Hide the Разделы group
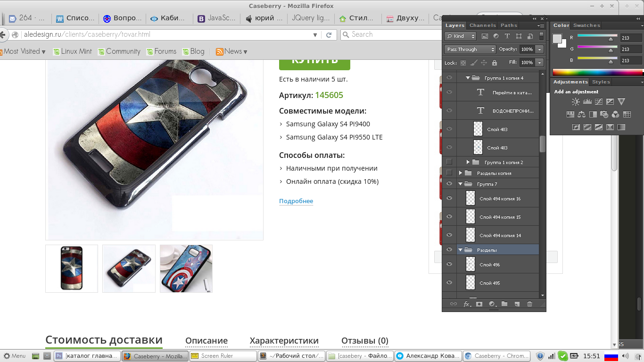The width and height of the screenshot is (644, 362). [449, 250]
